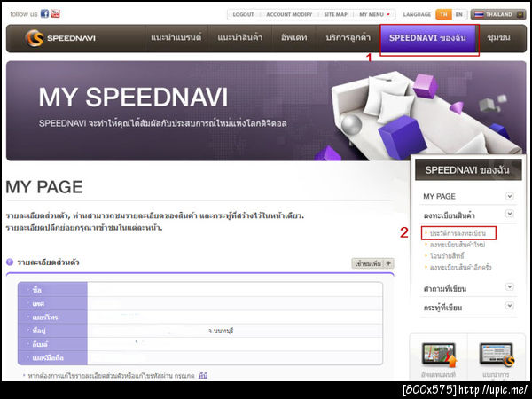
Task: Collapse the ลงทะเบียนสินค้า sidebar section
Action: (x=509, y=214)
